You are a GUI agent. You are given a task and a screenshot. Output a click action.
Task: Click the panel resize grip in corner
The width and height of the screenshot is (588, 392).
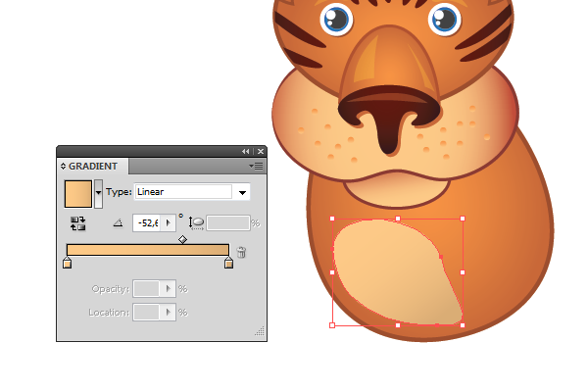pos(260,331)
